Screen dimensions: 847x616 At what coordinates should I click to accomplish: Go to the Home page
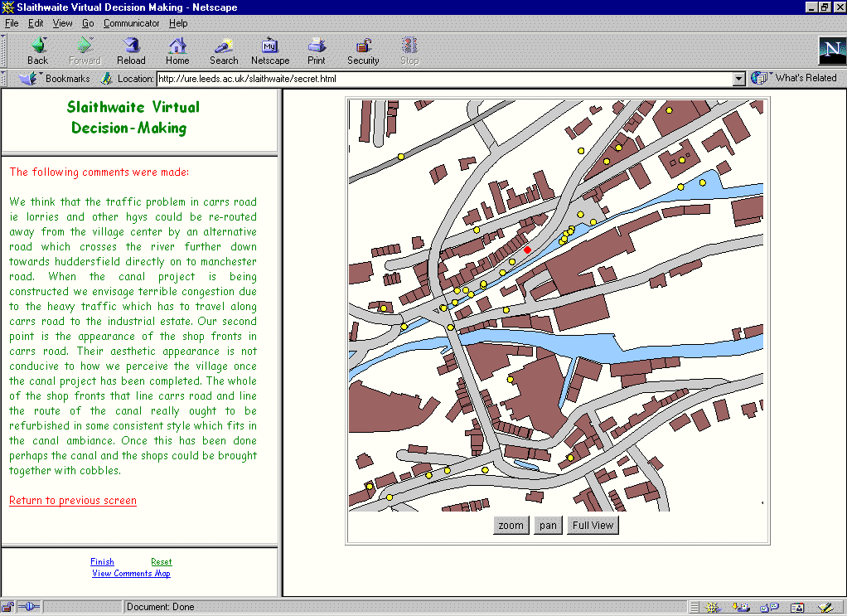pos(177,51)
